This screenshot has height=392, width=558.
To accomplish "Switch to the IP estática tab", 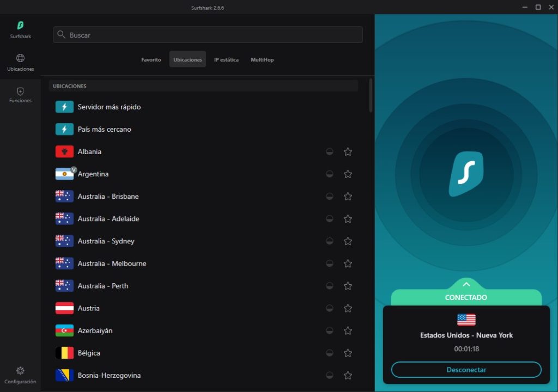I will coord(226,59).
